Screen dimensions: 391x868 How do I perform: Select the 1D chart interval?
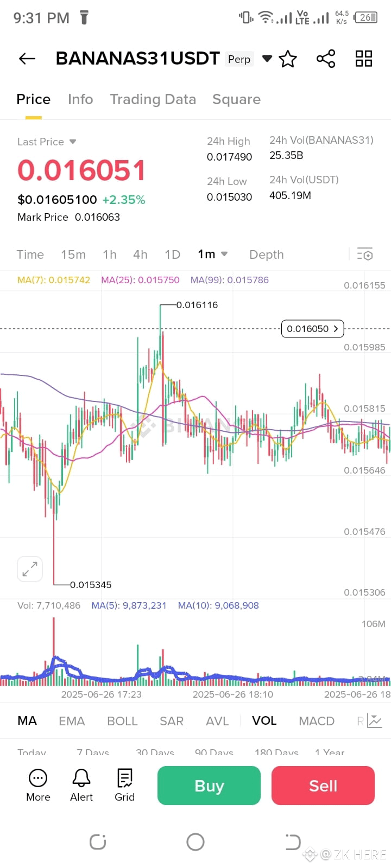pos(172,254)
